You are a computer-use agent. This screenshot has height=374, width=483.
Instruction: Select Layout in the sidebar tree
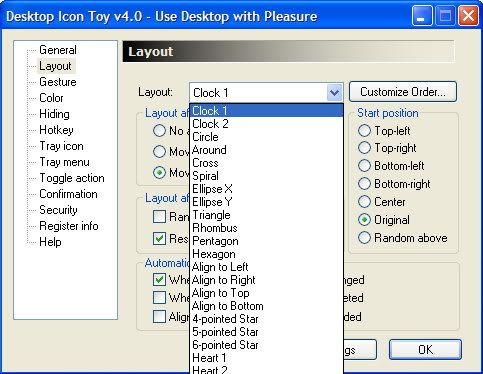pyautogui.click(x=55, y=66)
